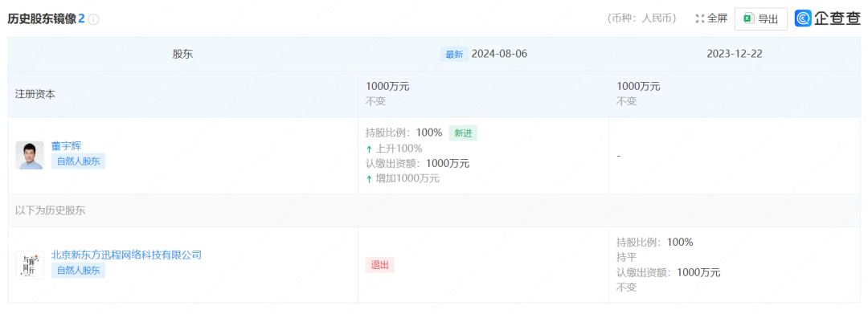Export data with the 导出 button
Image resolution: width=868 pixels, height=314 pixels.
click(x=760, y=18)
